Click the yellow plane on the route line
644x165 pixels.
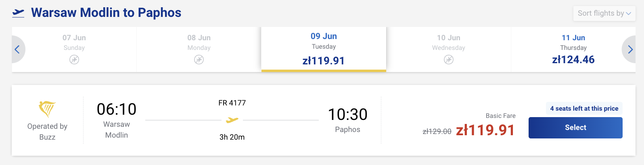tap(232, 120)
